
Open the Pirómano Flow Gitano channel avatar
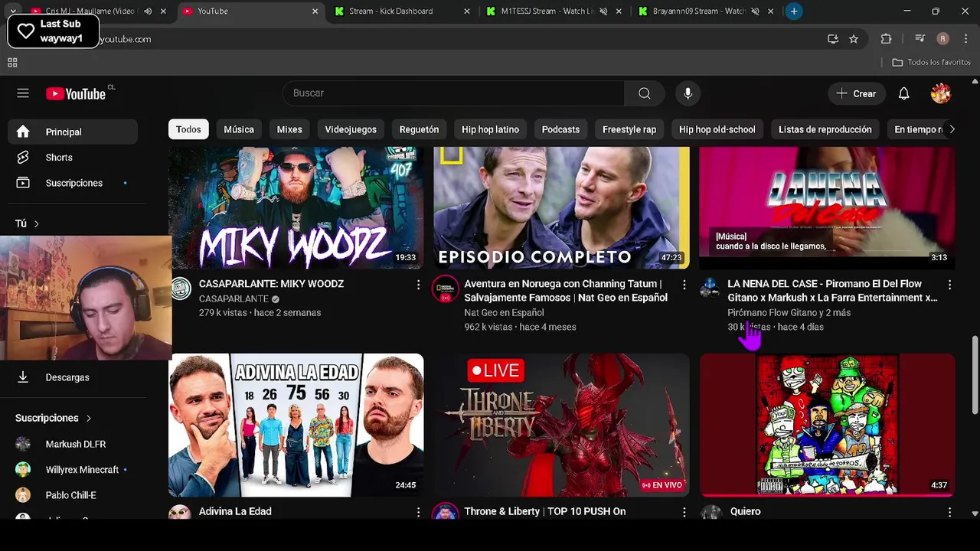[x=710, y=288]
